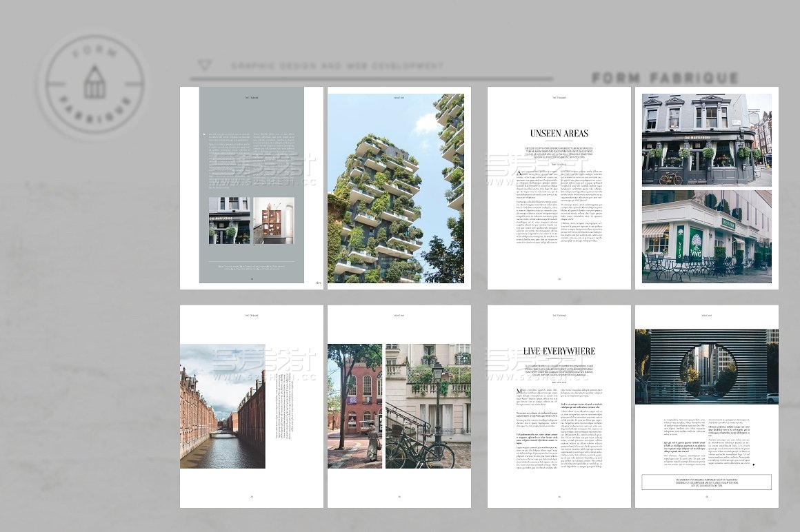800x532 pixels.
Task: Select the 'Graphic Design and Web Development' header text
Action: click(x=337, y=66)
